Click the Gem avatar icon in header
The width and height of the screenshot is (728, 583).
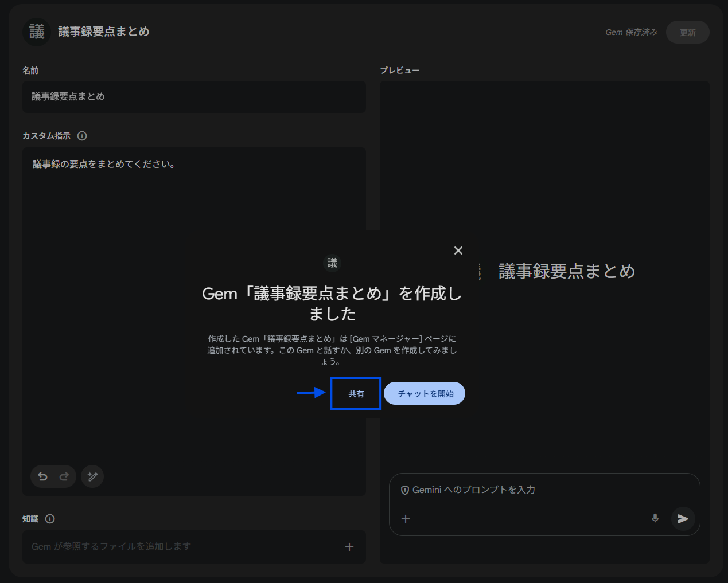[37, 32]
